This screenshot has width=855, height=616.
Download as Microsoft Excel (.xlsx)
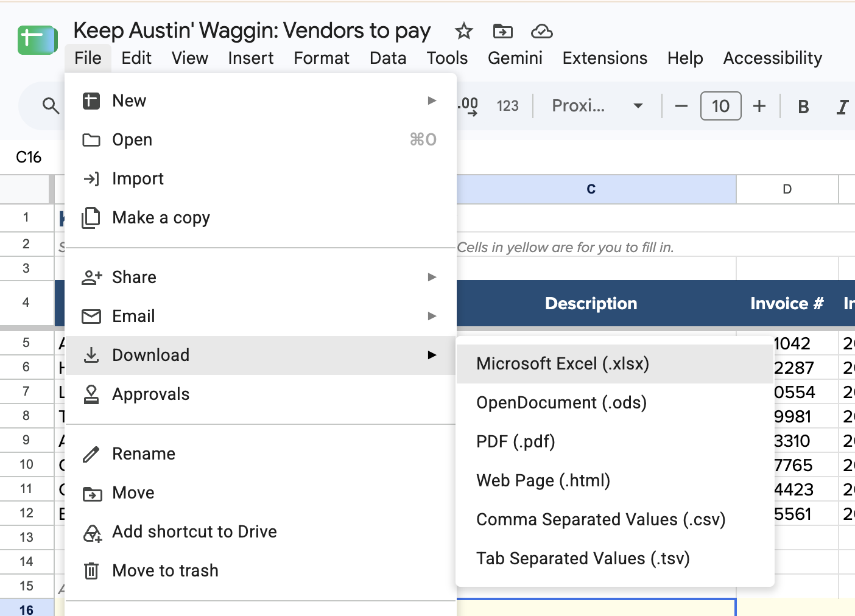pyautogui.click(x=615, y=364)
